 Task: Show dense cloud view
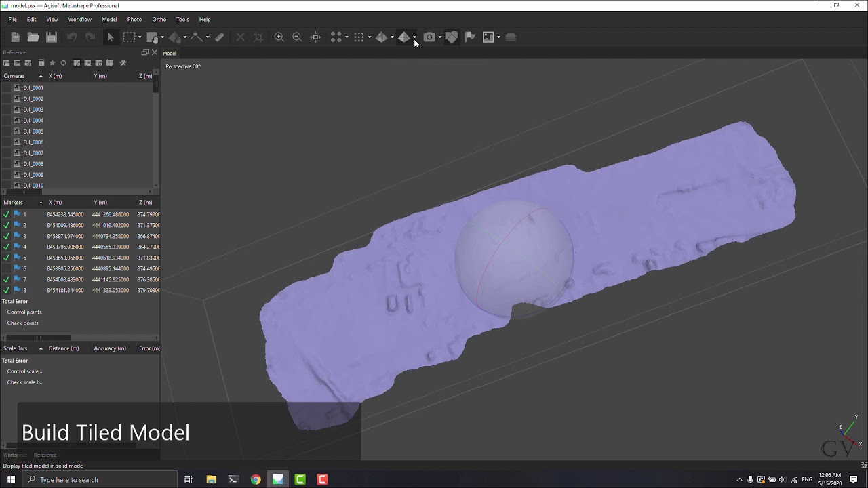(359, 37)
